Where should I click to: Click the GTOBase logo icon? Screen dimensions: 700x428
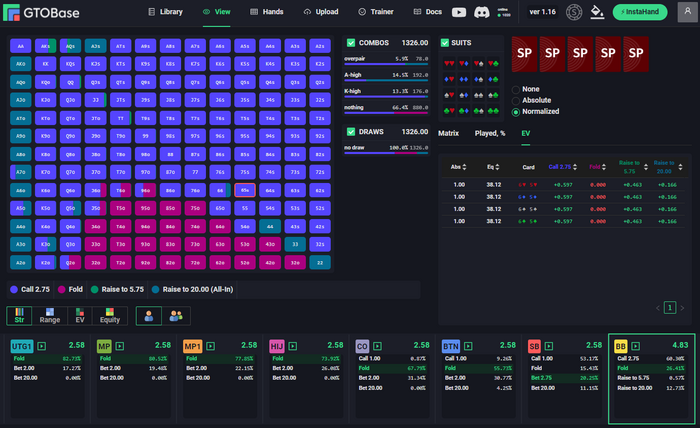11,12
